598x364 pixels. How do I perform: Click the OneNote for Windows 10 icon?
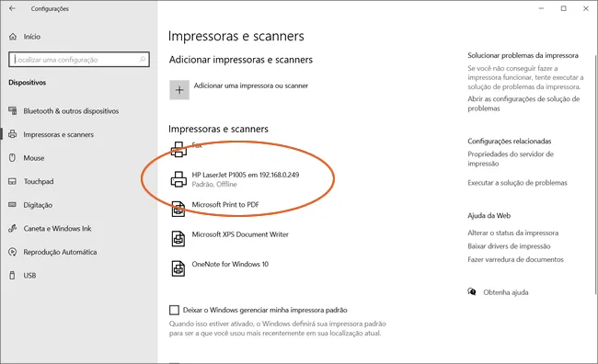coord(178,268)
